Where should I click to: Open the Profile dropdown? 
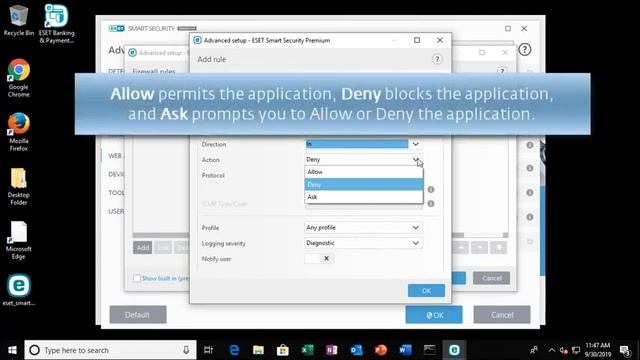click(x=363, y=227)
